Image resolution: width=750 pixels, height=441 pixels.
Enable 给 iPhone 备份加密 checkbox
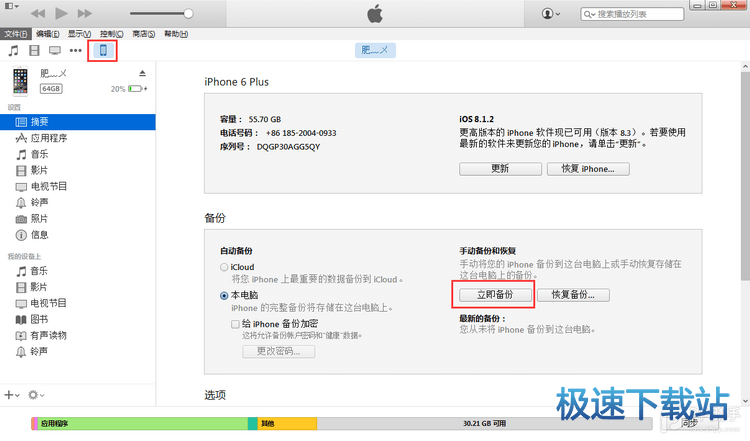[235, 324]
